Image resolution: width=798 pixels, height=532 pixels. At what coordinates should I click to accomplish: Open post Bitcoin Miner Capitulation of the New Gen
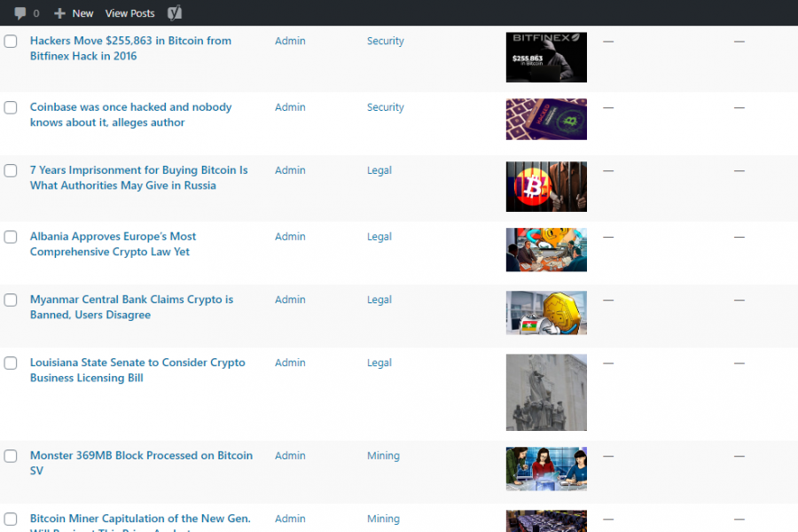click(x=140, y=522)
